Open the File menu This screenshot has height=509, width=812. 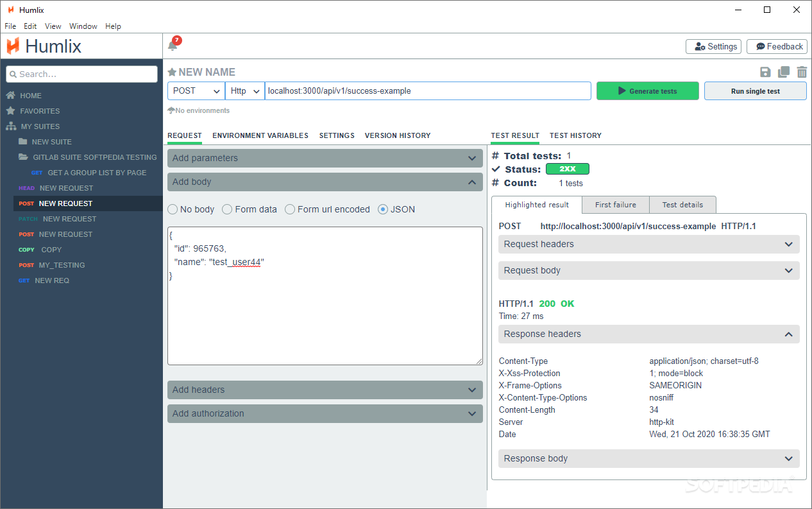tap(10, 26)
